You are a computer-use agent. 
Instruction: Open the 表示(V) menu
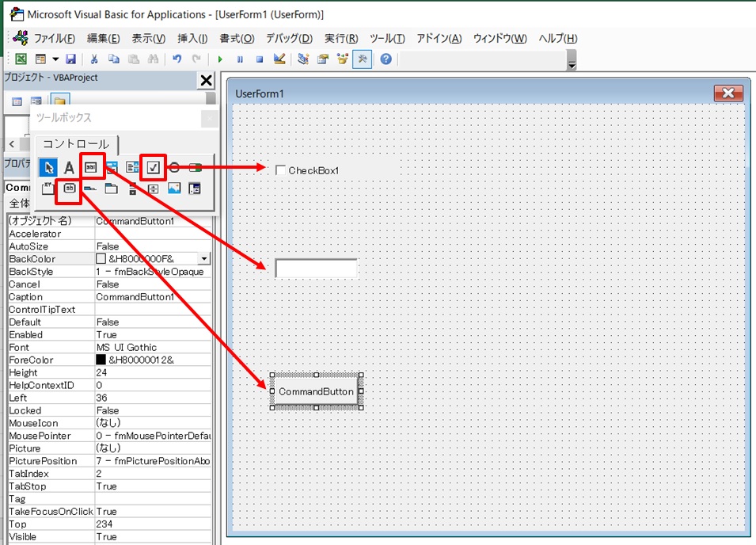point(149,38)
